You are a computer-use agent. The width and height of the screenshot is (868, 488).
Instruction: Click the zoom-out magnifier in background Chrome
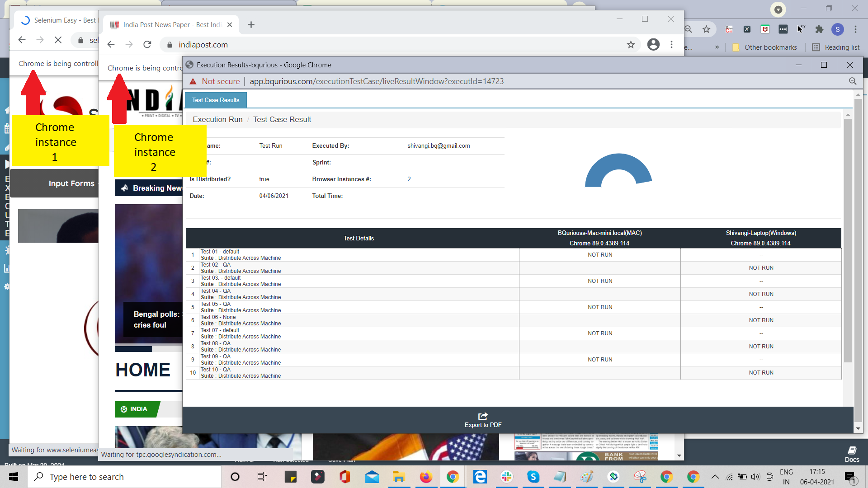[689, 29]
